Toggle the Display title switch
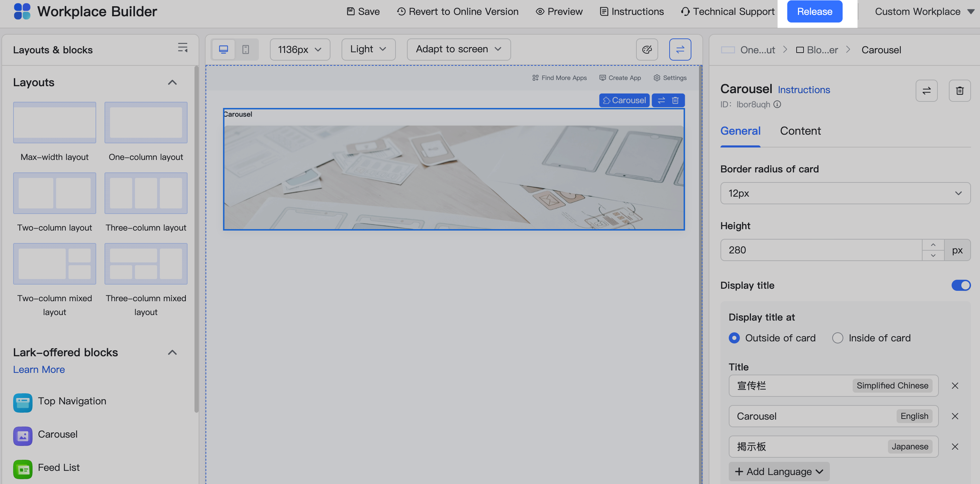Image resolution: width=980 pixels, height=484 pixels. [x=961, y=285]
